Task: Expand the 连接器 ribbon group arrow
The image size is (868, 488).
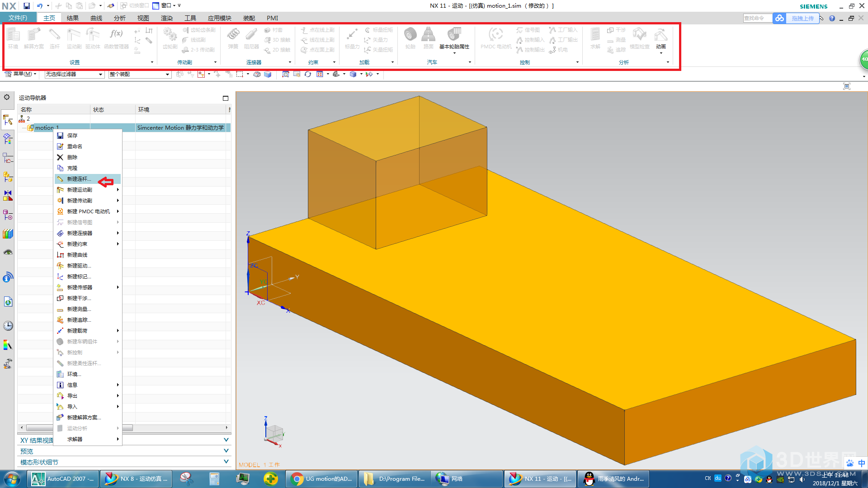Action: click(x=290, y=62)
